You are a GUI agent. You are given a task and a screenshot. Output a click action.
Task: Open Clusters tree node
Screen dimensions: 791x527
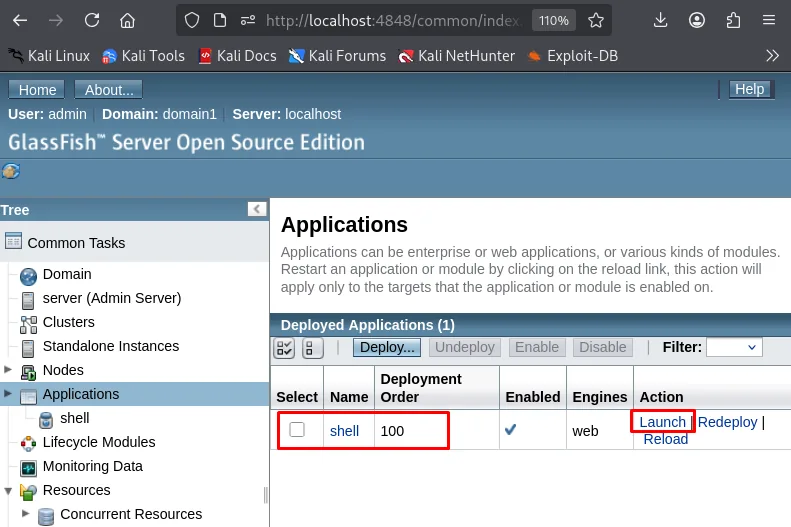69,322
